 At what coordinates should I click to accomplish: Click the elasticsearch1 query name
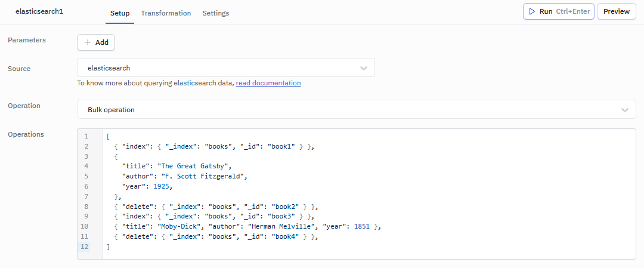(39, 12)
